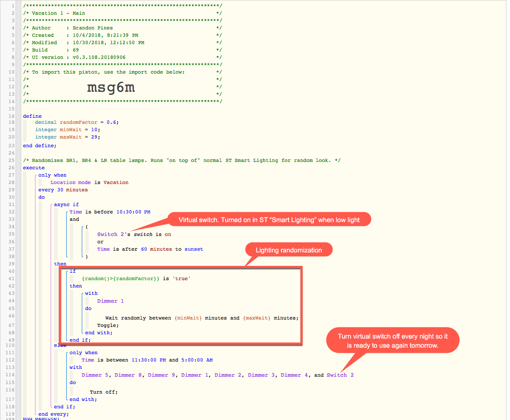This screenshot has width=510, height=420.
Task: Click 'Dimmer 9' in the device list
Action: click(x=161, y=375)
